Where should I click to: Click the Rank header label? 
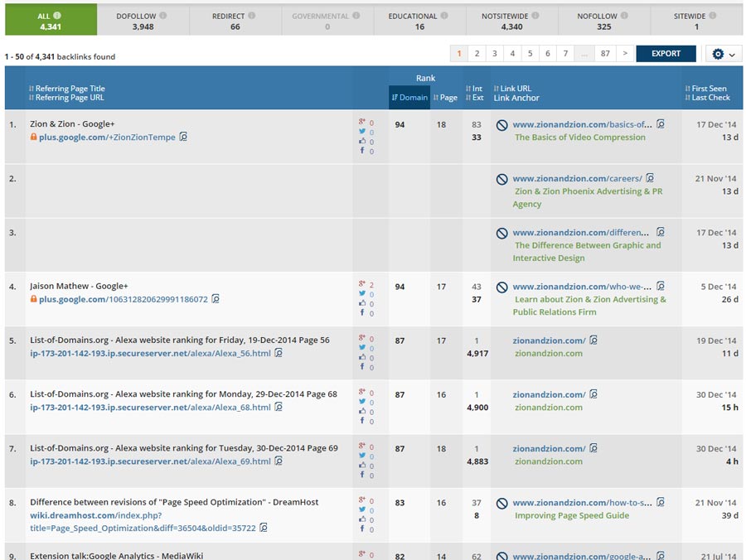coord(425,78)
